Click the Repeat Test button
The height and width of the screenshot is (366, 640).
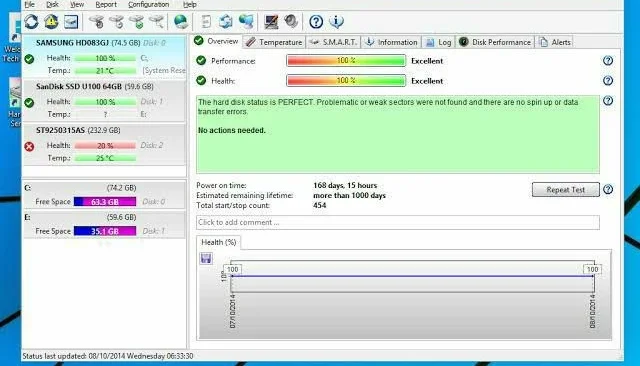point(565,190)
